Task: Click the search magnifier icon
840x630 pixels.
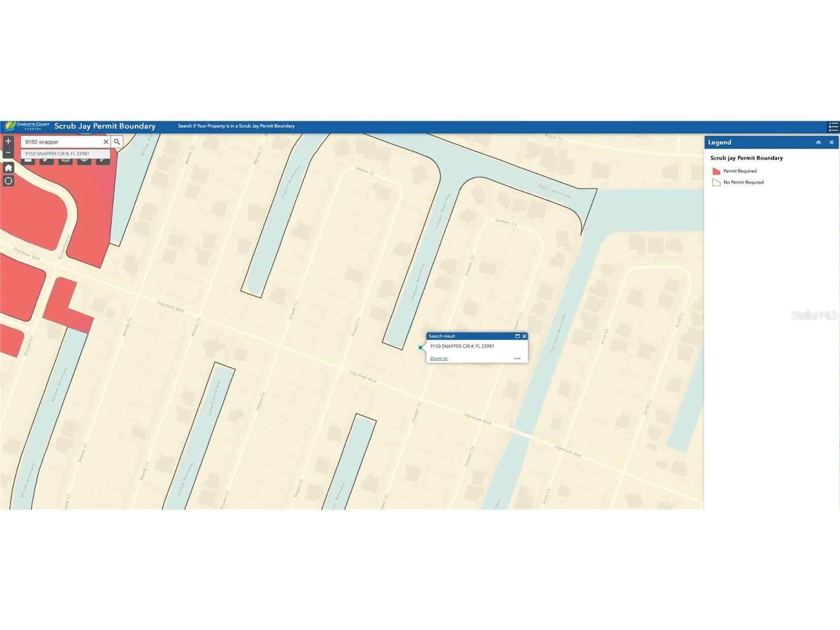Action: click(117, 142)
